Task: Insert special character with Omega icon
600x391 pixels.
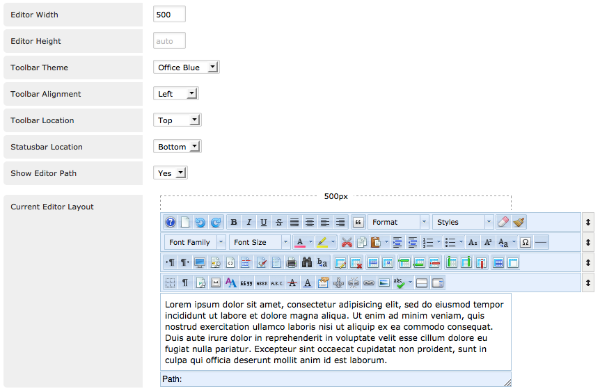Action: [x=525, y=243]
